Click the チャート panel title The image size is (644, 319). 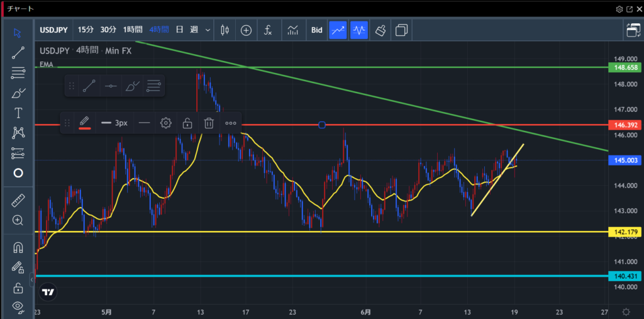21,9
